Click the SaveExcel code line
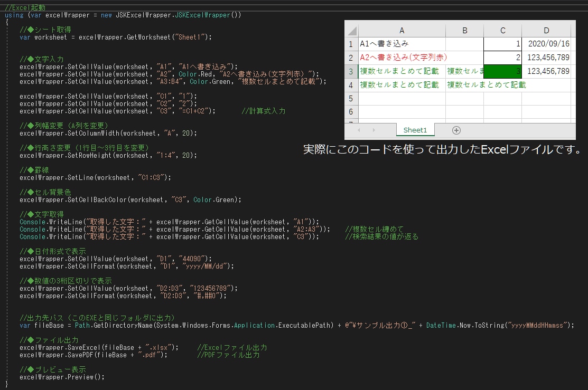This screenshot has width=588, height=390. pyautogui.click(x=99, y=347)
